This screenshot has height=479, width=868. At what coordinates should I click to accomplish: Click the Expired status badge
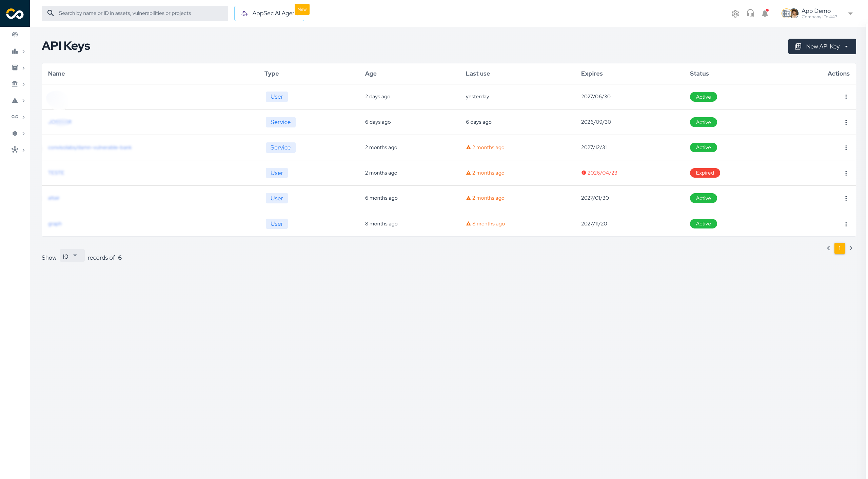point(705,173)
